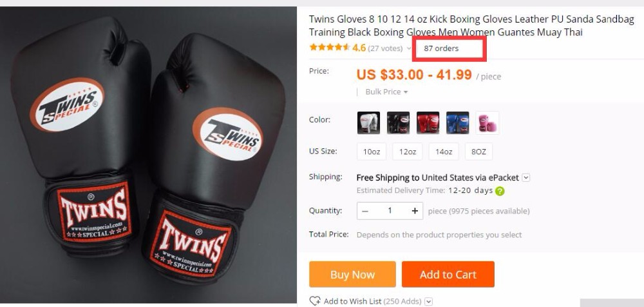Image resolution: width=644 pixels, height=307 pixels.
Task: Choose the red gloves color option
Action: tap(428, 123)
